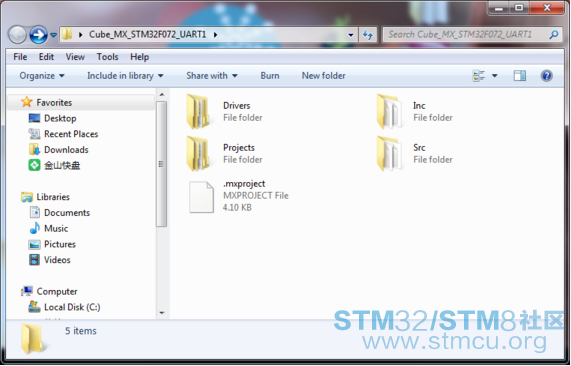Click the blue Forward navigation arrow

(x=38, y=35)
